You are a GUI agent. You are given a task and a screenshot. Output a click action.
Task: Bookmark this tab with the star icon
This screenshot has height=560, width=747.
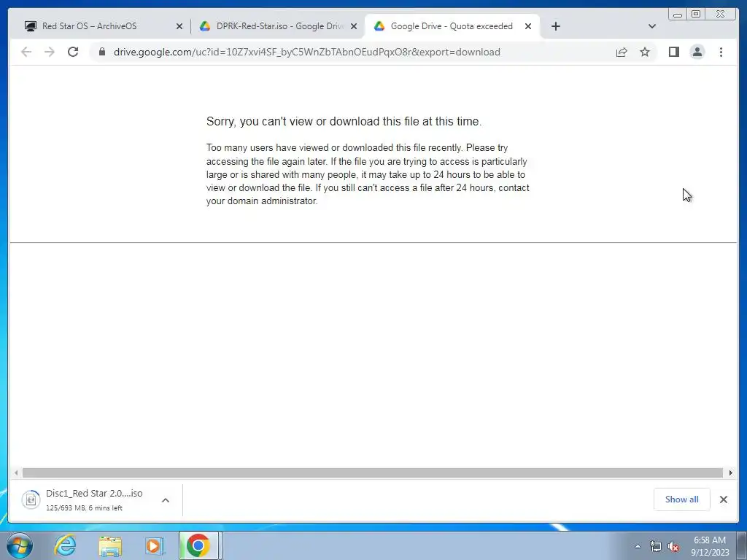point(645,52)
